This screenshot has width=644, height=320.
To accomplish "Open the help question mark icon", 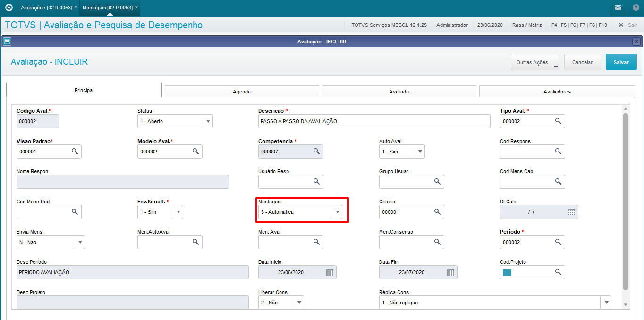I will coord(636,8).
